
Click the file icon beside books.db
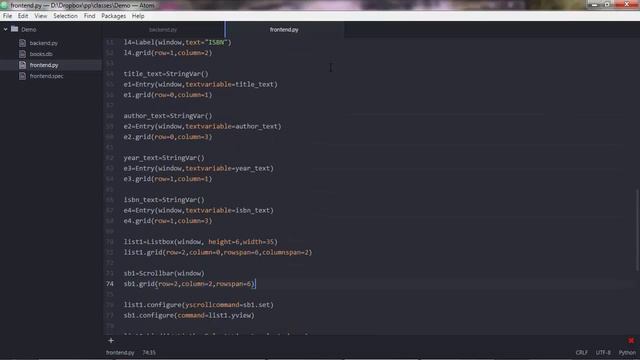22,54
